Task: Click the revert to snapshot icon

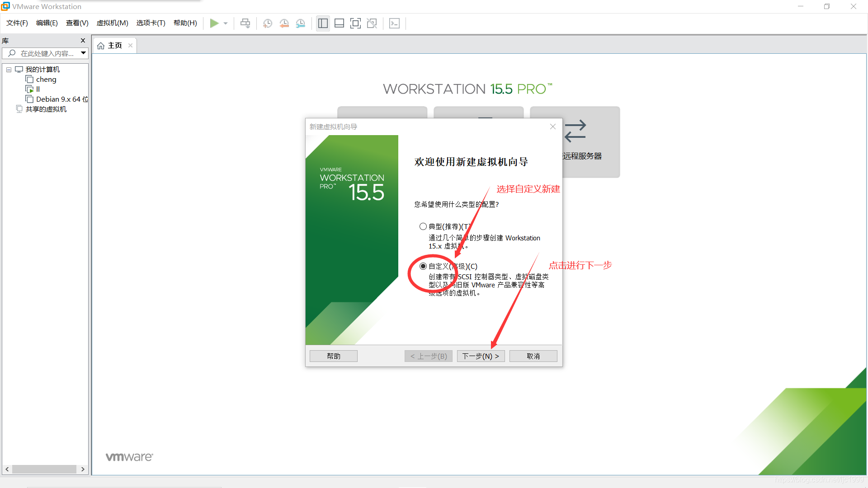Action: 284,23
